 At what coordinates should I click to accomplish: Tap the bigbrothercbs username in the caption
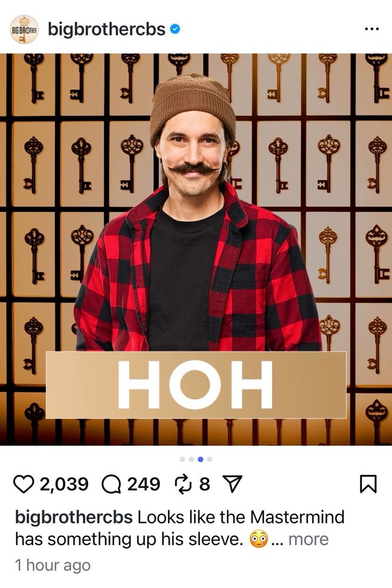74,517
